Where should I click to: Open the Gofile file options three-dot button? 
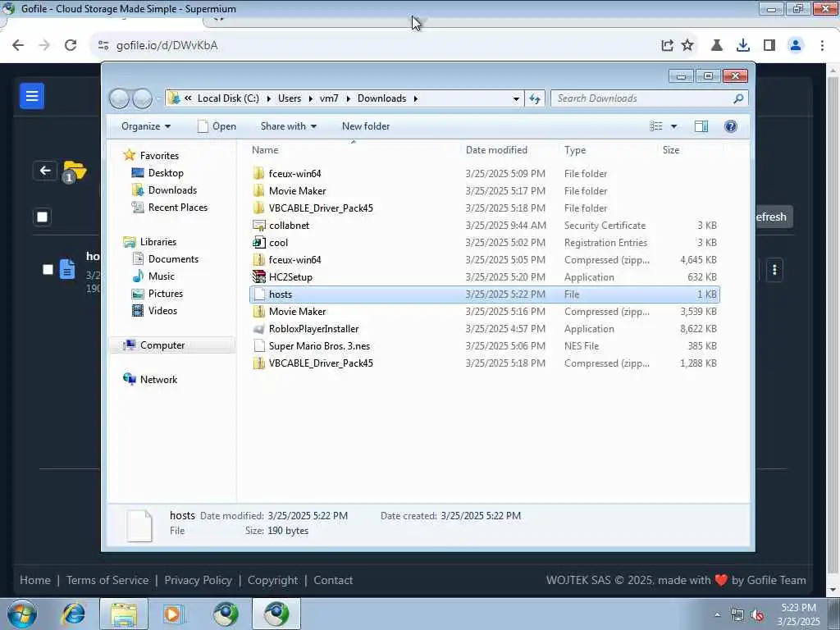[774, 269]
